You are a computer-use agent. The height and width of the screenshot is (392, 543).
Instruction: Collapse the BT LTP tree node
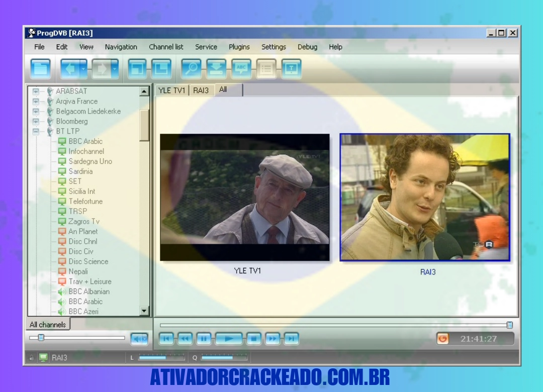point(36,132)
